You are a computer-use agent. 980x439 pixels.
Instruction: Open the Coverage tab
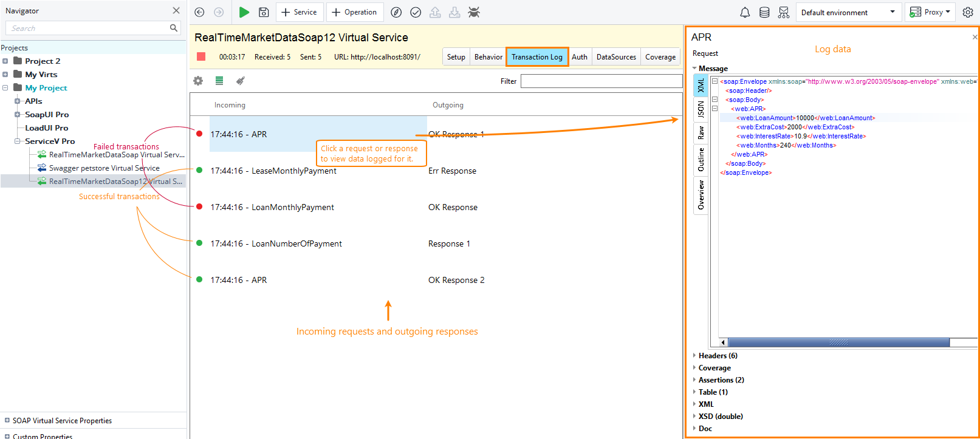coord(660,57)
